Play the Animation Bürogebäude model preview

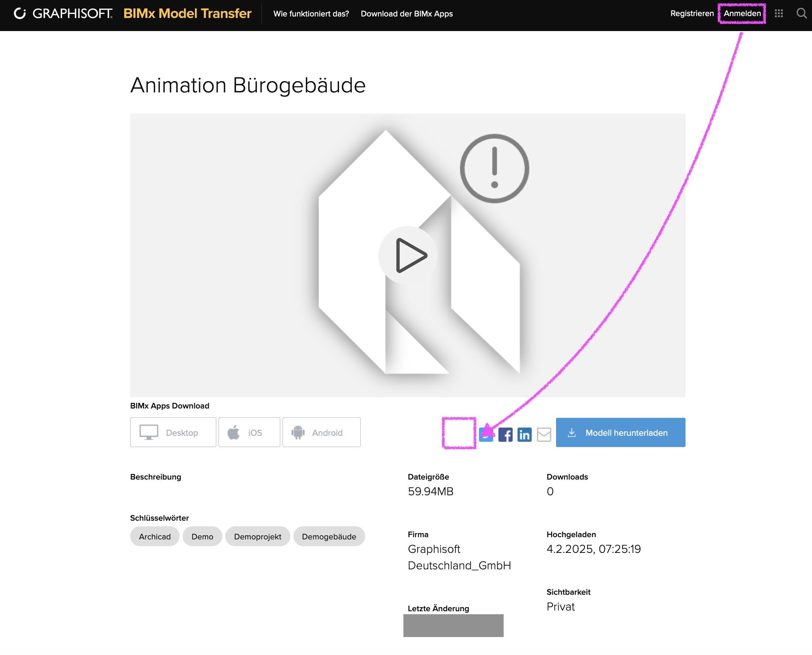pos(407,255)
